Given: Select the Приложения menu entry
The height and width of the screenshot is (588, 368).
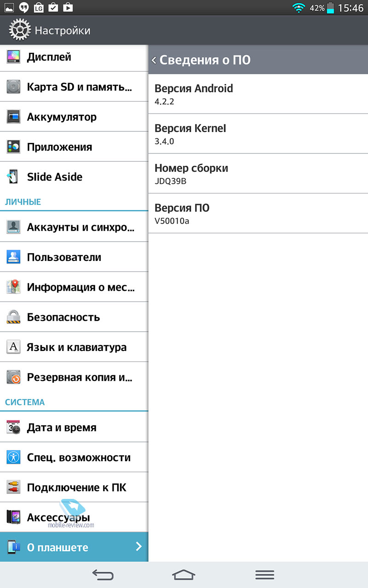Looking at the screenshot, I should coord(74,147).
